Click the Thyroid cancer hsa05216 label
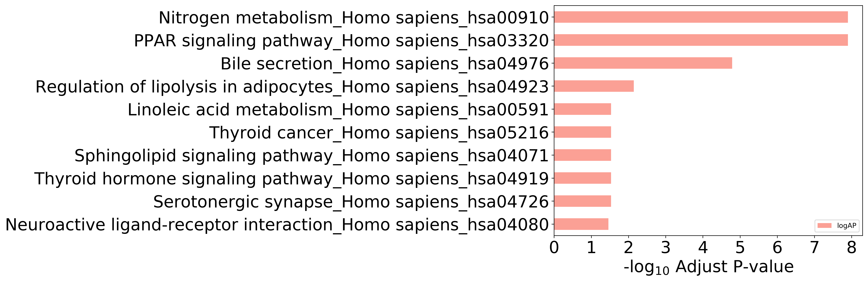868x281 pixels. click(379, 133)
